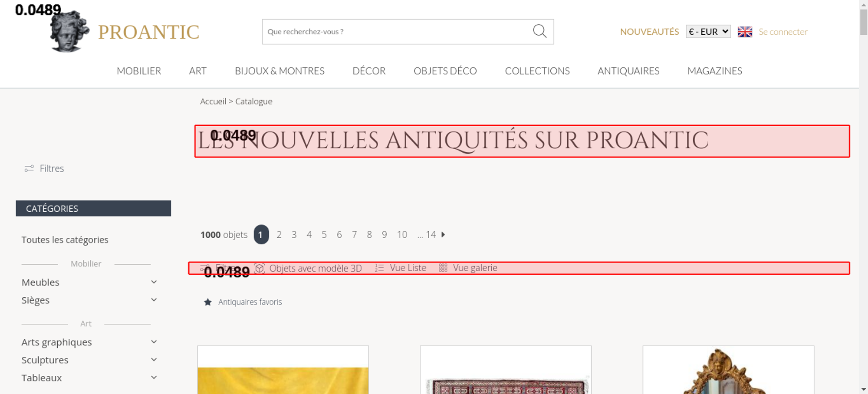The image size is (868, 394).
Task: Click the scrollbar up arrow
Action: pos(864,4)
